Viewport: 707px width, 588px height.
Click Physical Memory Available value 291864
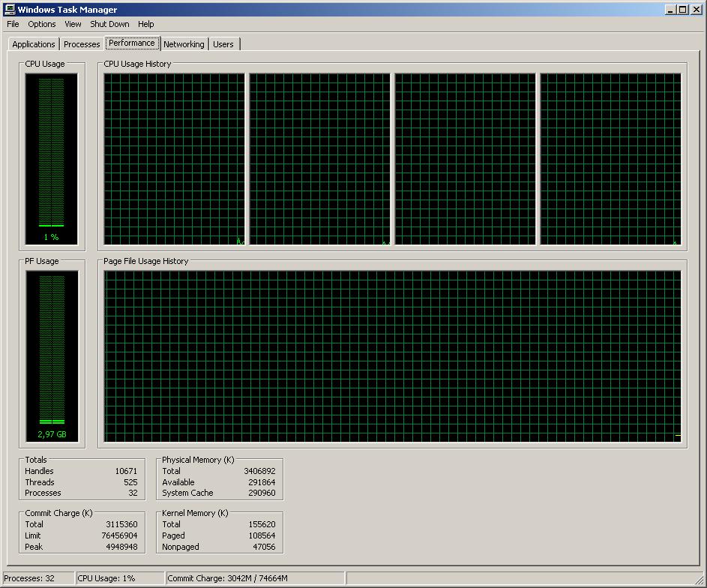click(262, 482)
